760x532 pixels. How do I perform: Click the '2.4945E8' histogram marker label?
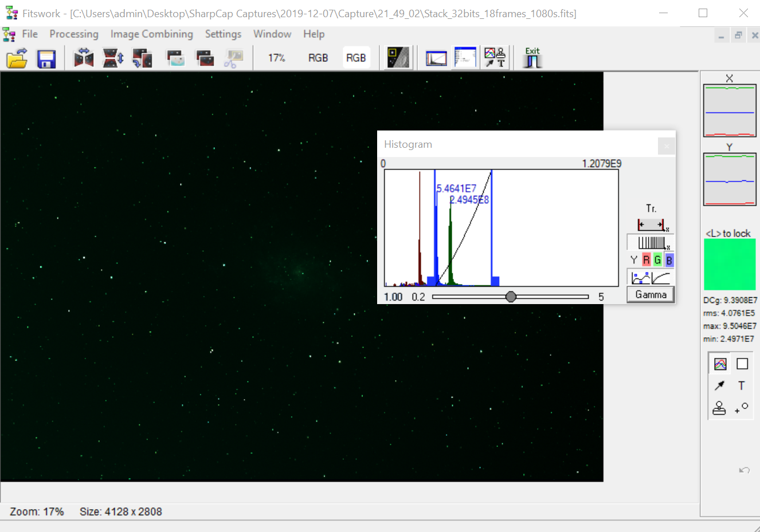coord(469,200)
